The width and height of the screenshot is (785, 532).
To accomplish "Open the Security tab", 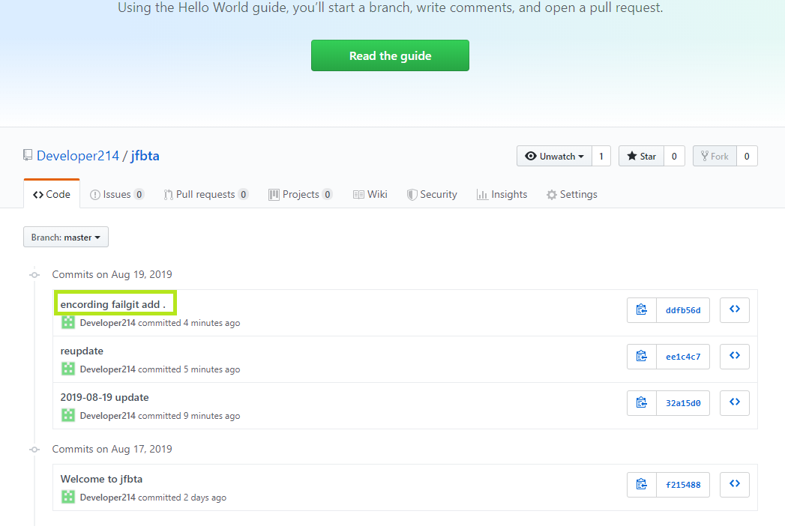I will tap(432, 194).
